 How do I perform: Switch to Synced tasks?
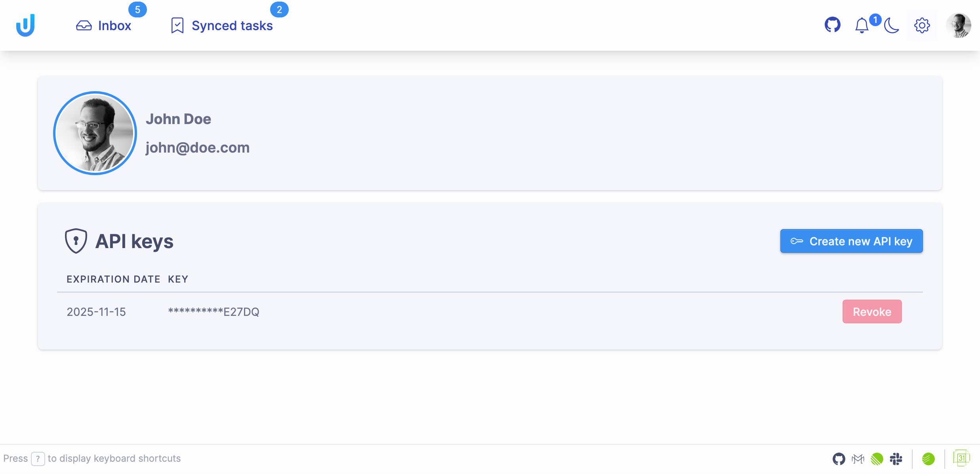click(222, 25)
